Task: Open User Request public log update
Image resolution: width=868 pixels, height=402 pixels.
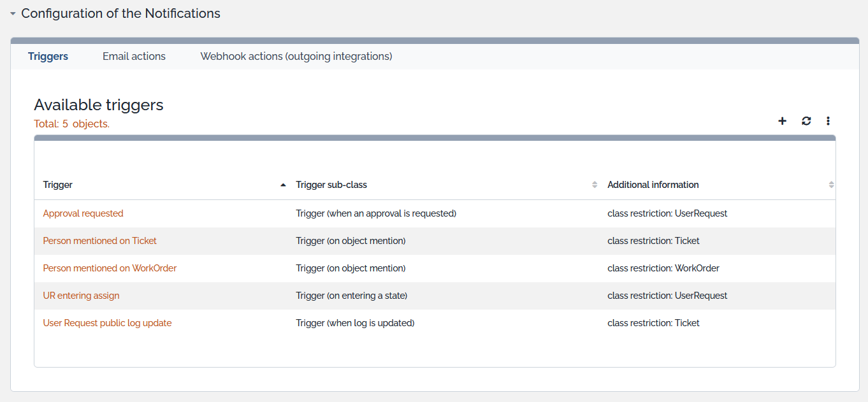Action: 107,323
